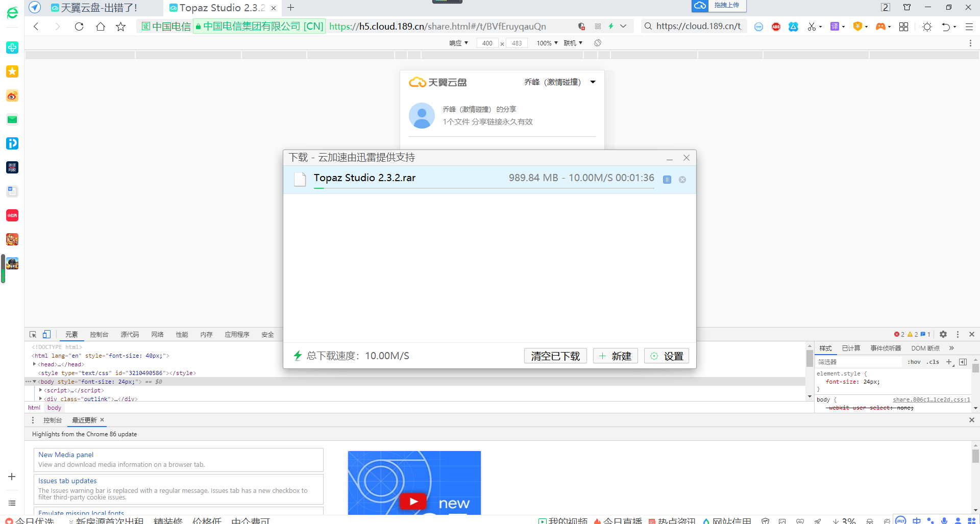The height and width of the screenshot is (524, 980).
Task: Reload the current page
Action: [x=79, y=27]
